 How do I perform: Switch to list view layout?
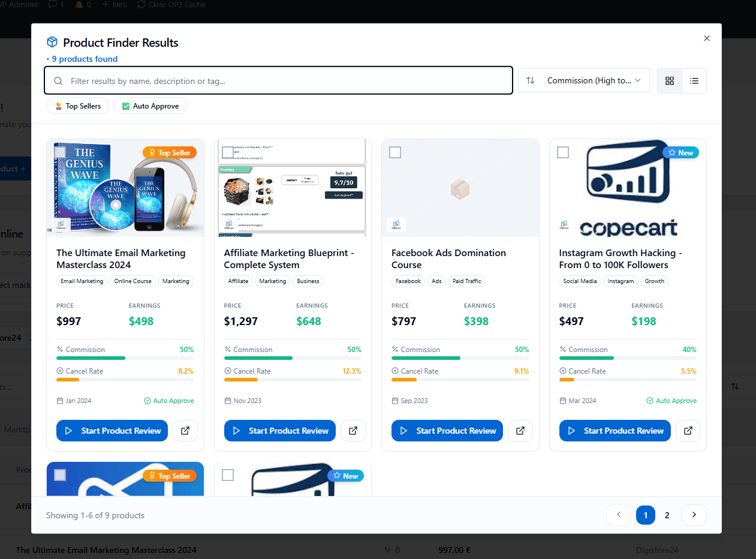pyautogui.click(x=694, y=81)
